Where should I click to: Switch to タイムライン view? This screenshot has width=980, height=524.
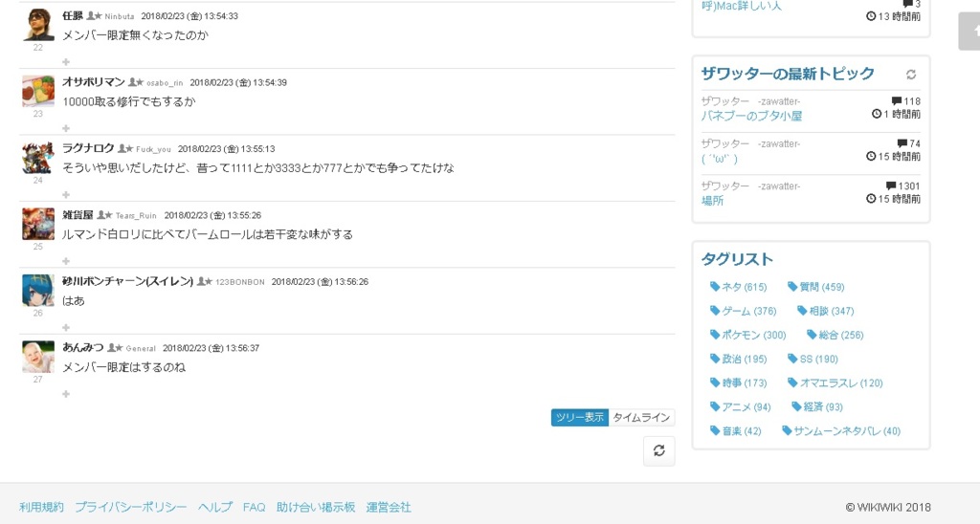(x=641, y=417)
